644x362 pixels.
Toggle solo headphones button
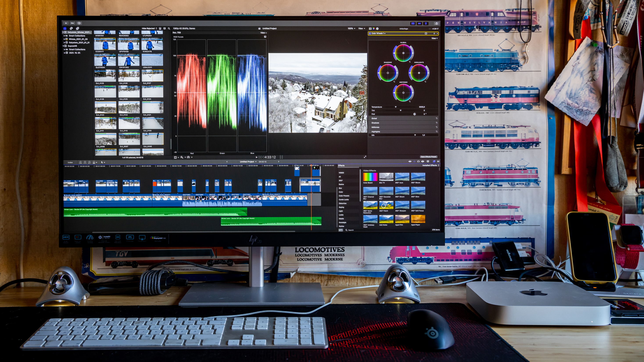point(418,161)
